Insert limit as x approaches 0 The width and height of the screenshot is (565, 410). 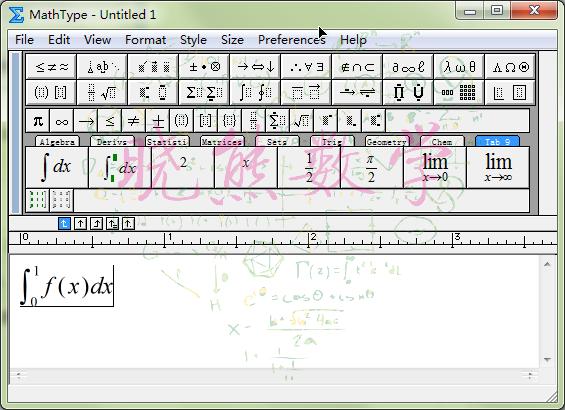coord(435,167)
